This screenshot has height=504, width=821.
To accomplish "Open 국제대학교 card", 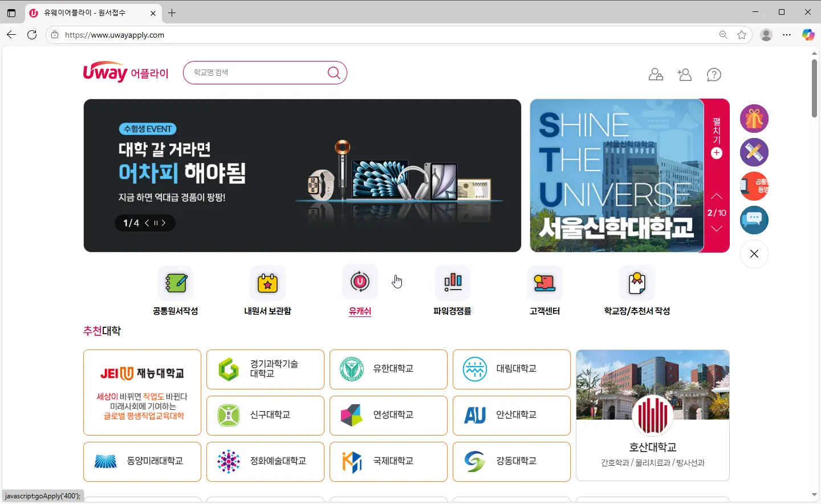I will (x=388, y=462).
